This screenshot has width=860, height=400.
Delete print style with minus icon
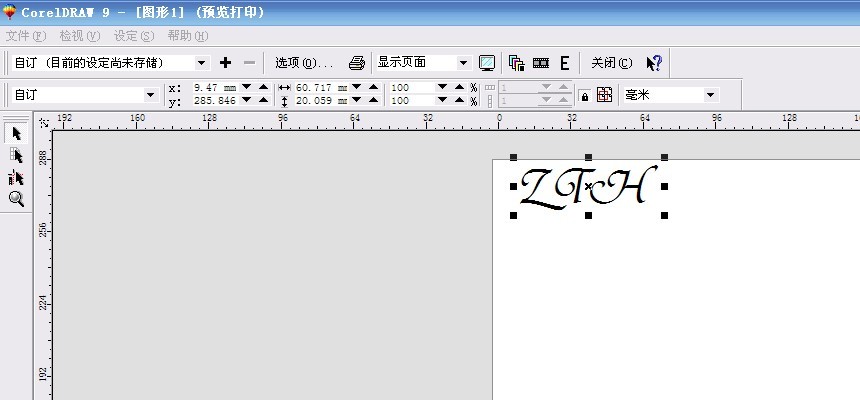(249, 63)
